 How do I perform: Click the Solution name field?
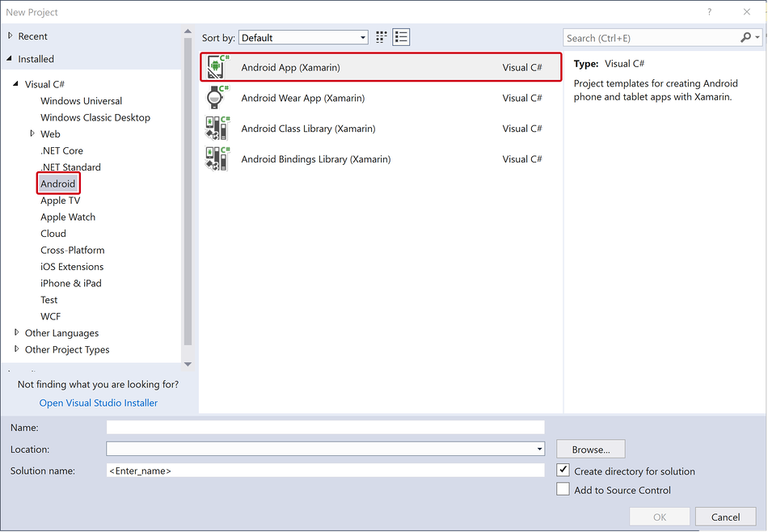(325, 471)
